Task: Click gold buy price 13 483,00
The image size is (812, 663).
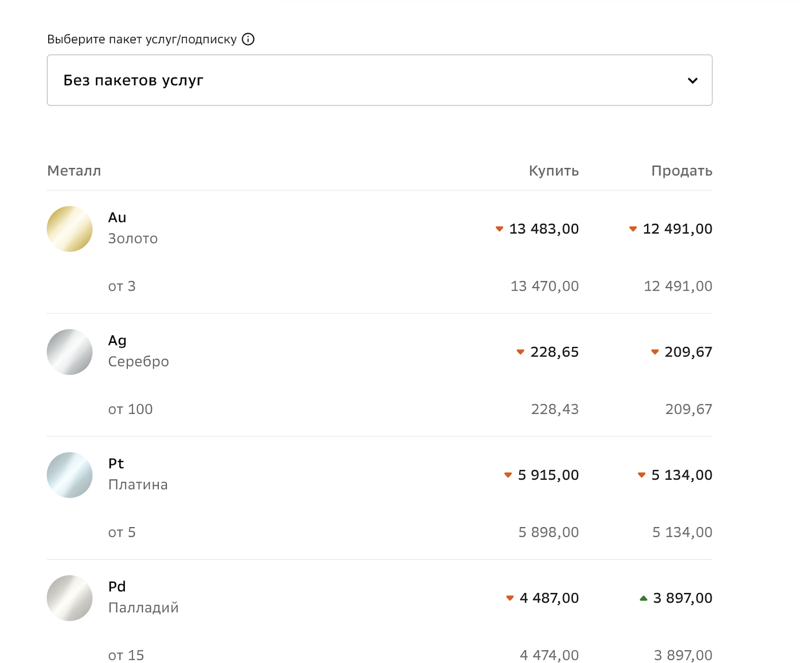Action: 544,229
